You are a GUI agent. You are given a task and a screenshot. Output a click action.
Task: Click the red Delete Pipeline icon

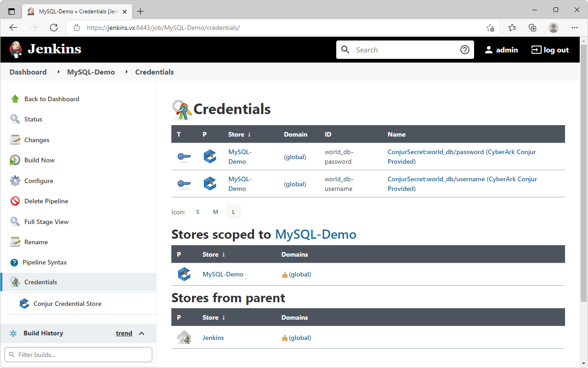click(x=15, y=201)
